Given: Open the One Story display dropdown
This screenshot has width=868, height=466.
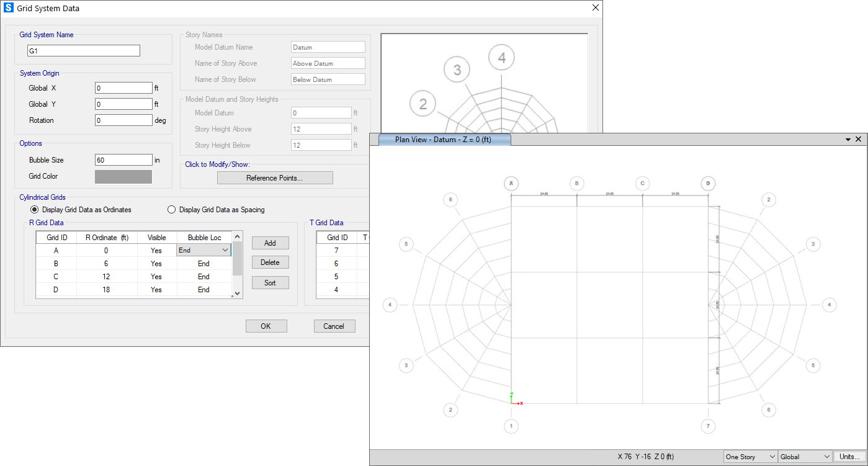Looking at the screenshot, I should click(x=749, y=456).
